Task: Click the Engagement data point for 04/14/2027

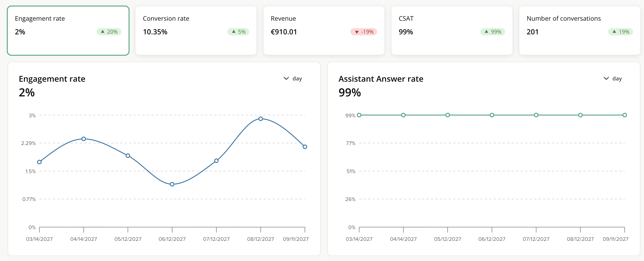Action: tap(83, 139)
